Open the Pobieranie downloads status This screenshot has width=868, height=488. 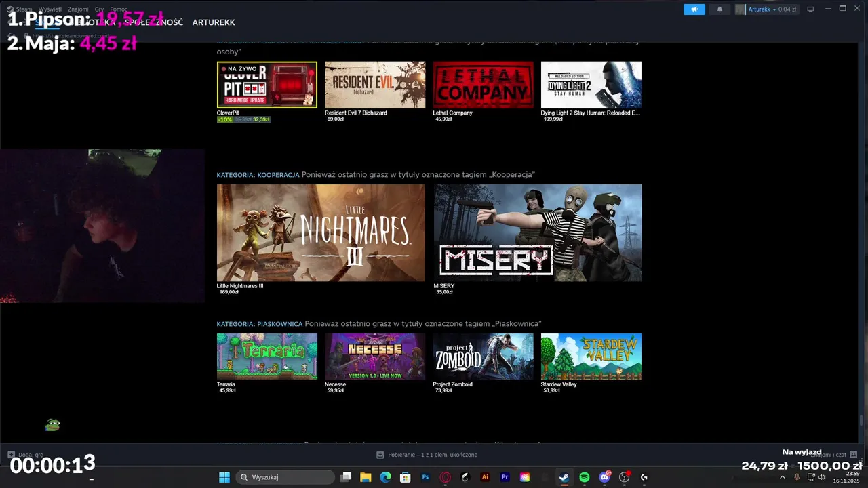pyautogui.click(x=427, y=455)
